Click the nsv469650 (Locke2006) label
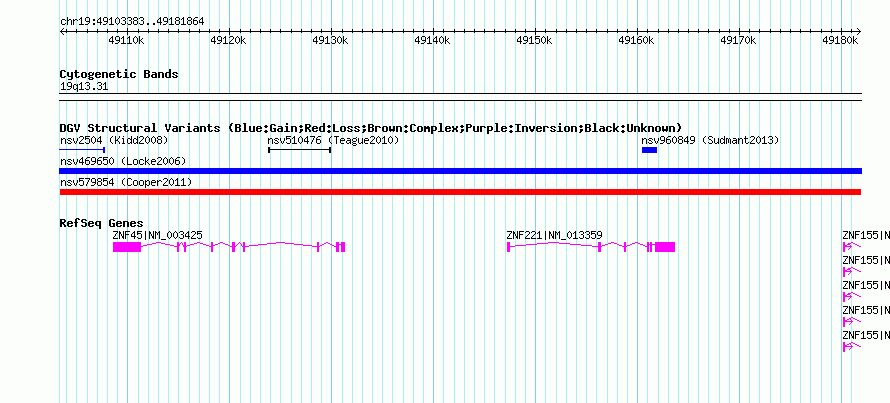The width and height of the screenshot is (890, 403). pyautogui.click(x=123, y=161)
